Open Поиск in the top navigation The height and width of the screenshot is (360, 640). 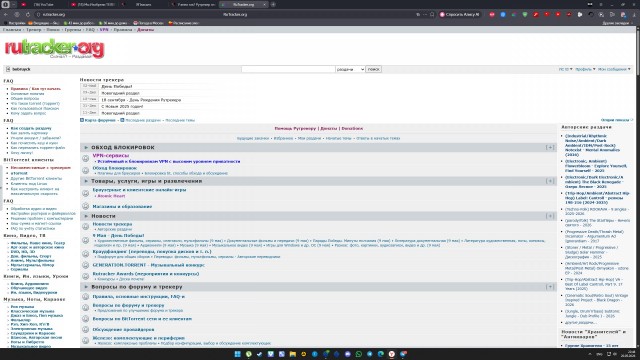pos(53,30)
